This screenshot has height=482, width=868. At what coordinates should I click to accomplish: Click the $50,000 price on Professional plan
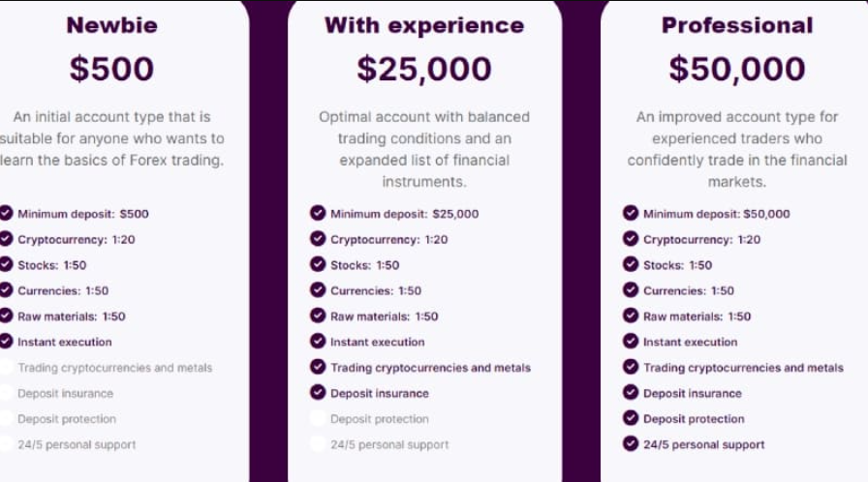(x=736, y=69)
